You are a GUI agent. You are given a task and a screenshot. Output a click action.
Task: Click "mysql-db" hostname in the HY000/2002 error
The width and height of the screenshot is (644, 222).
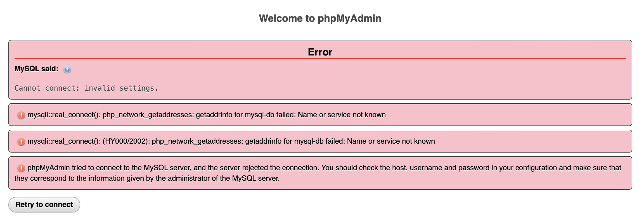[x=309, y=141]
